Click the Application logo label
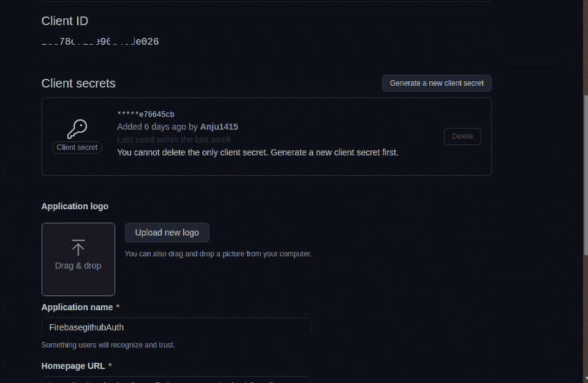588x383 pixels. point(75,206)
